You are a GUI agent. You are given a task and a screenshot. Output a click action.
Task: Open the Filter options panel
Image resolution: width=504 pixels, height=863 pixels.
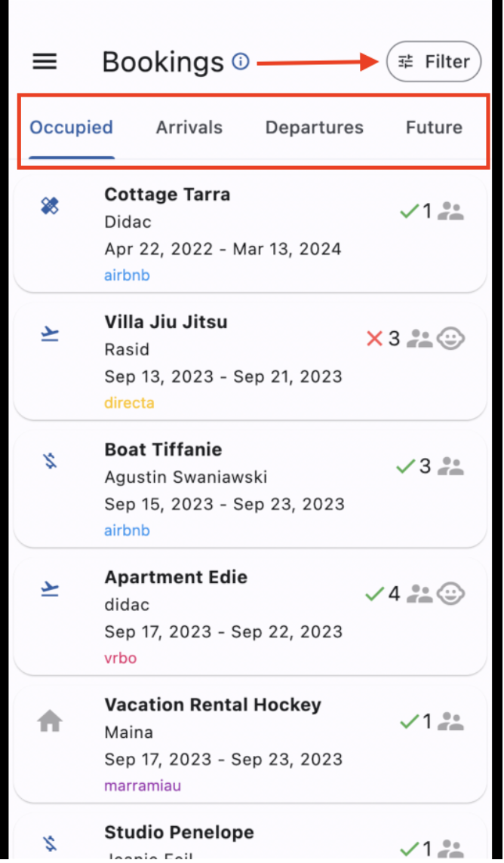point(434,61)
